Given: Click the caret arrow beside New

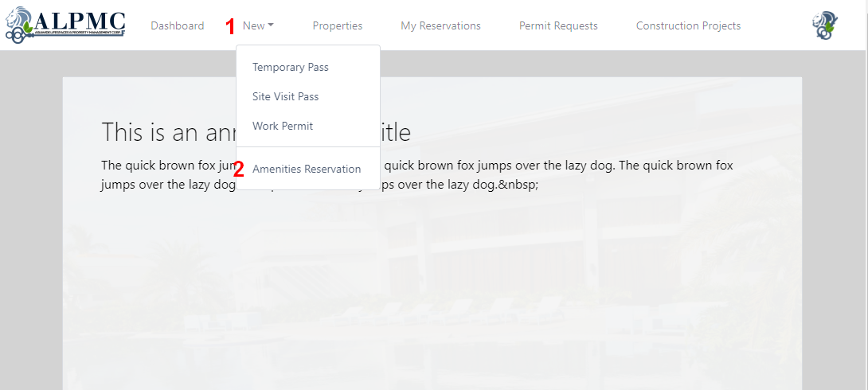Looking at the screenshot, I should 271,25.
